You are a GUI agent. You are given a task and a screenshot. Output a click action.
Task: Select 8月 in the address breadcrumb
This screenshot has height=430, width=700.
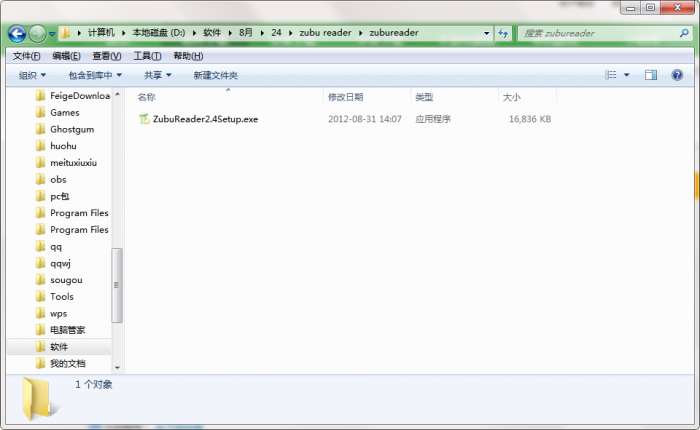[246, 33]
